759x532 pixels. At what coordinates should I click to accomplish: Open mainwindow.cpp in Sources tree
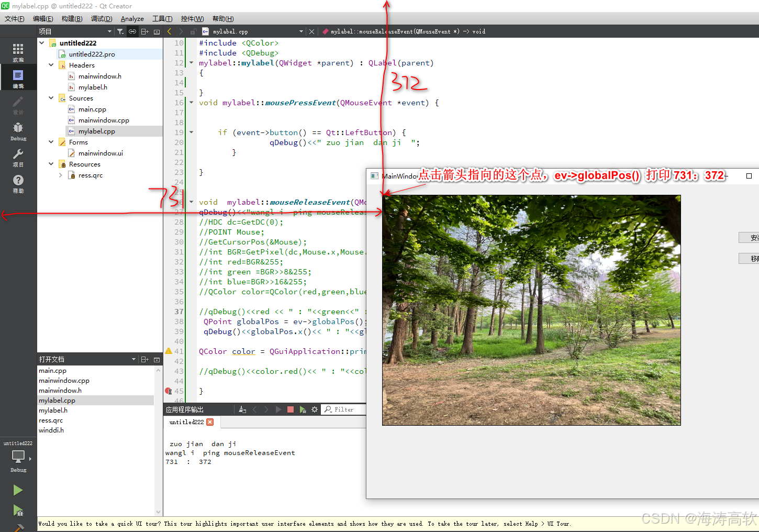pyautogui.click(x=104, y=120)
